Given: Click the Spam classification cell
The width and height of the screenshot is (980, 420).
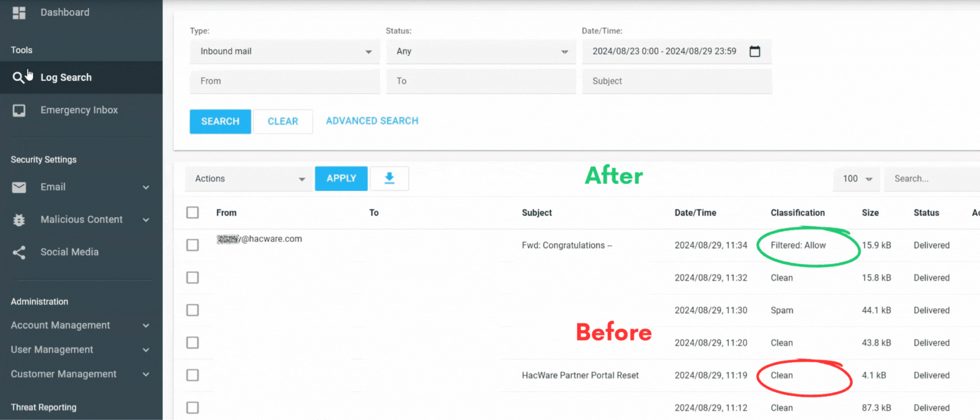Looking at the screenshot, I should click(782, 310).
